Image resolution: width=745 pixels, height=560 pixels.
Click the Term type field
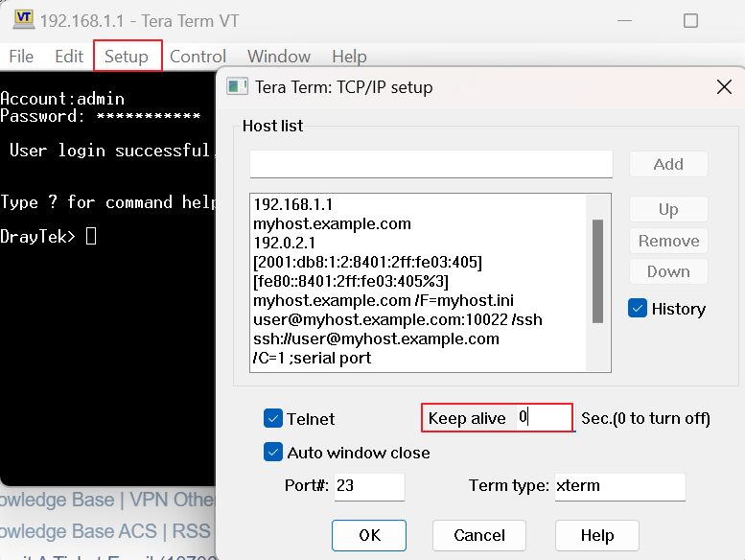[619, 486]
